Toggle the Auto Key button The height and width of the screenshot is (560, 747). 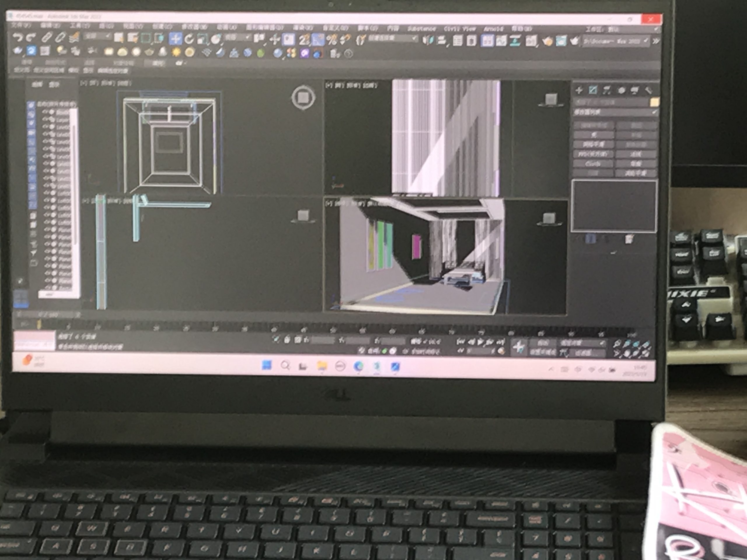point(543,343)
